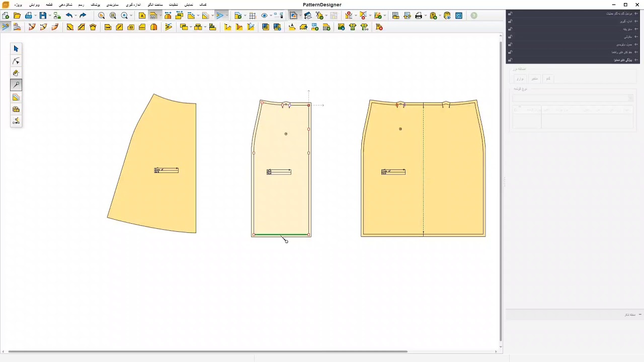Click the t-shirt with glasses icon
The width and height of the screenshot is (644, 362).
[364, 27]
